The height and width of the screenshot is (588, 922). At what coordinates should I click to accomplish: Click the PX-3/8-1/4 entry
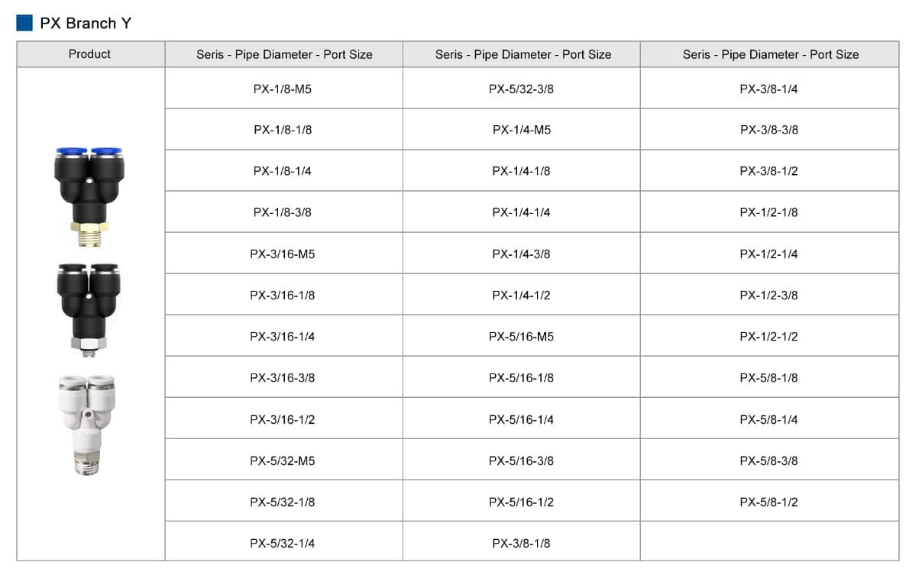click(x=768, y=89)
